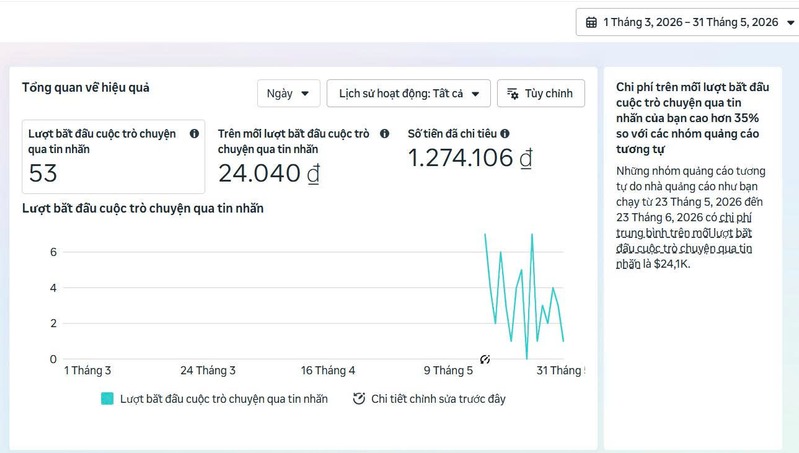
Task: Click the 16 Tháng 4 axis label
Action: (x=328, y=370)
